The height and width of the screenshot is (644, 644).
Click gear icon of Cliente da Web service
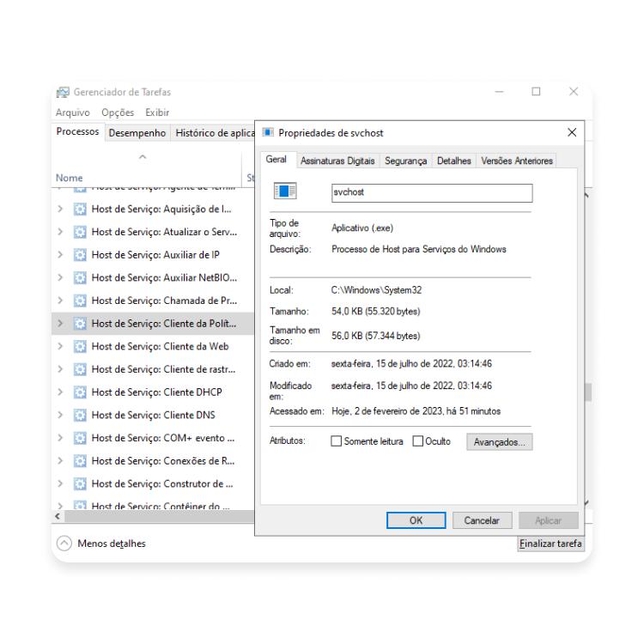[x=80, y=347]
